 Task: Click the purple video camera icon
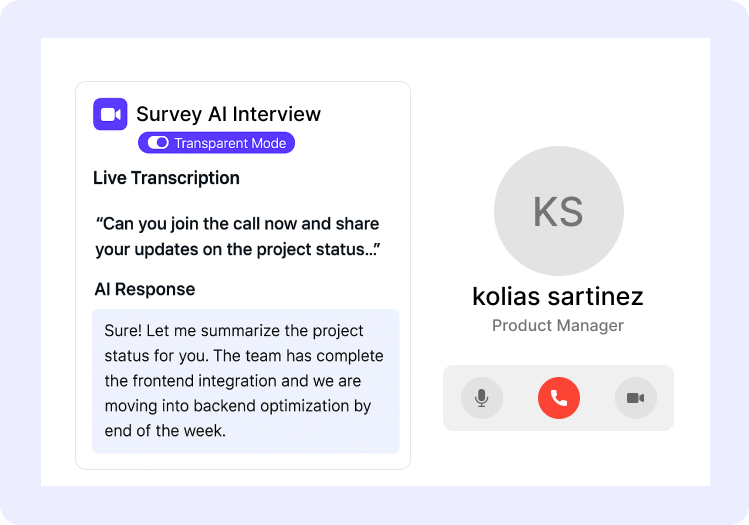pyautogui.click(x=110, y=114)
